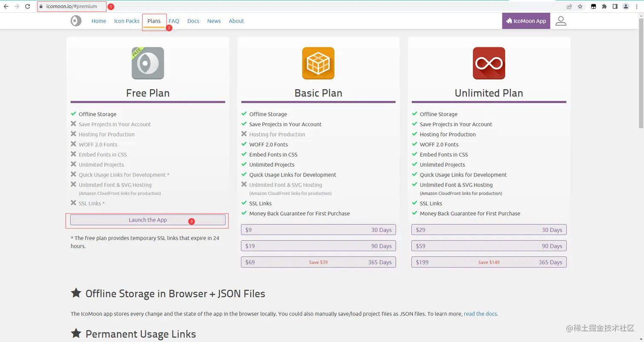Click the browser forward arrow
Image resolution: width=644 pixels, height=342 pixels.
coord(17,6)
